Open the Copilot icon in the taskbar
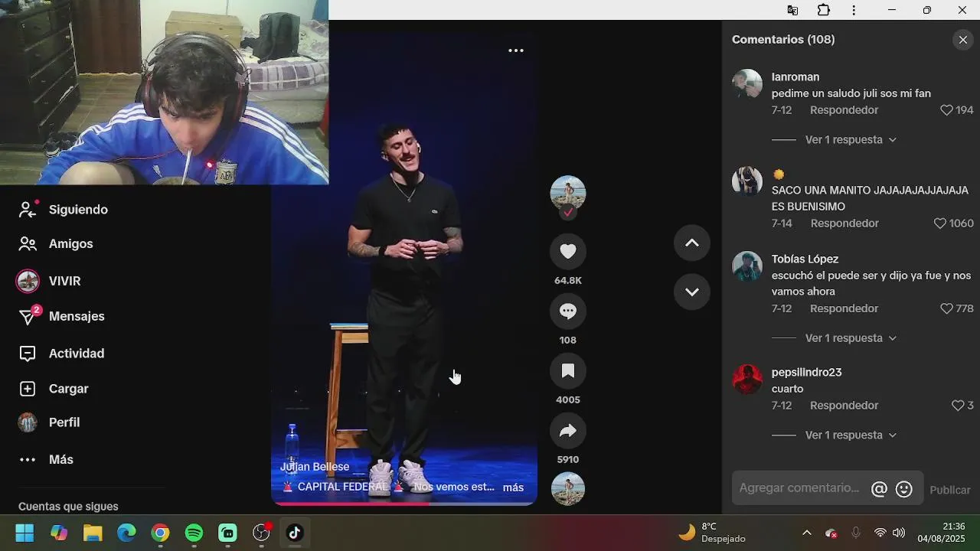The width and height of the screenshot is (980, 551). tap(59, 533)
